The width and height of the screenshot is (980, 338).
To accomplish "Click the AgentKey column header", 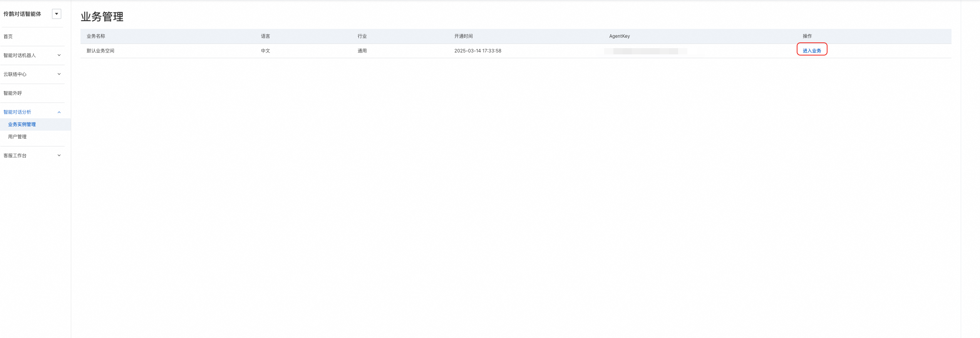I will click(620, 36).
